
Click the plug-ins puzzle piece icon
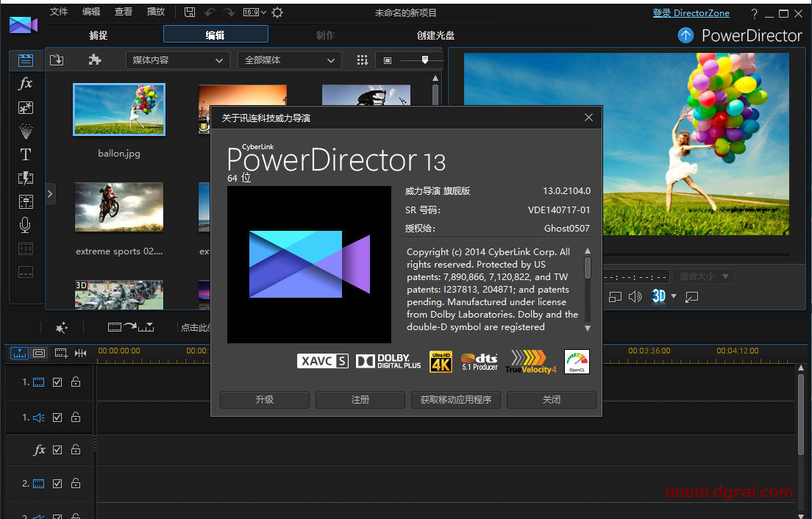tap(94, 60)
